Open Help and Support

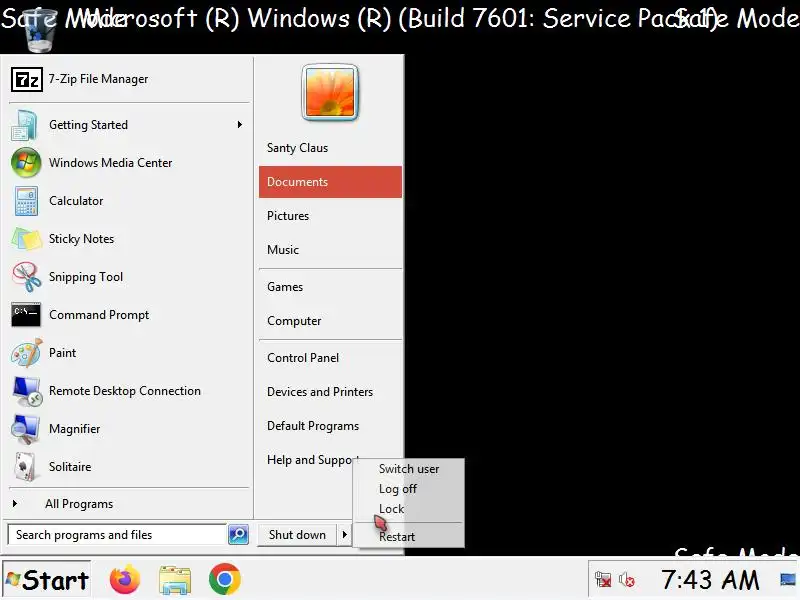(312, 460)
